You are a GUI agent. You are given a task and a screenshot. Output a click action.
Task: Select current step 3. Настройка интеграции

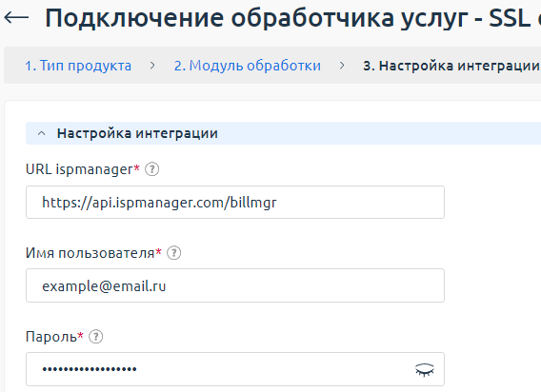click(x=451, y=66)
